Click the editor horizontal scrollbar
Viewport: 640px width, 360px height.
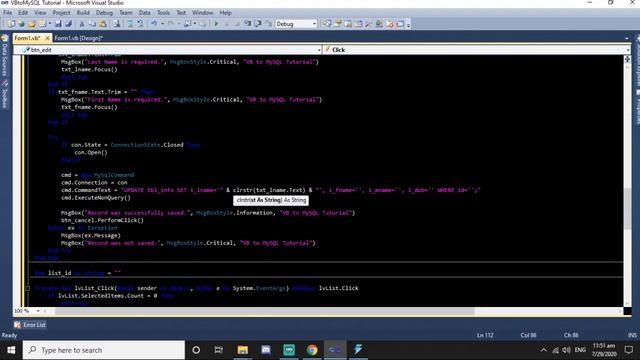pos(264,311)
